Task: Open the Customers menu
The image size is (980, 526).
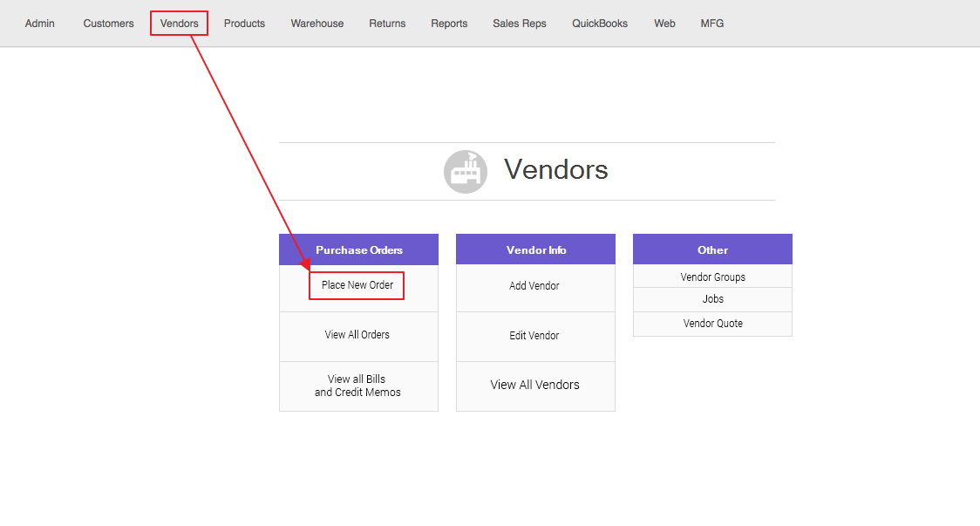Action: point(109,24)
